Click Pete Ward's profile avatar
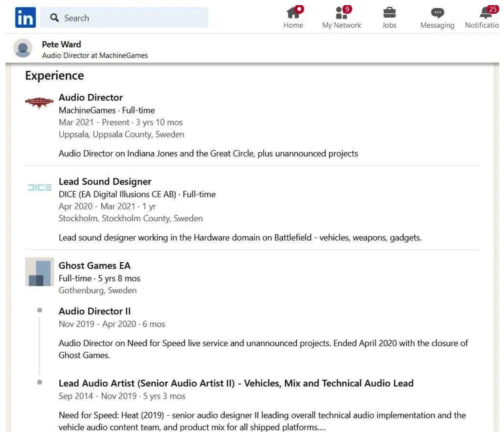The image size is (504, 434). coord(23,48)
